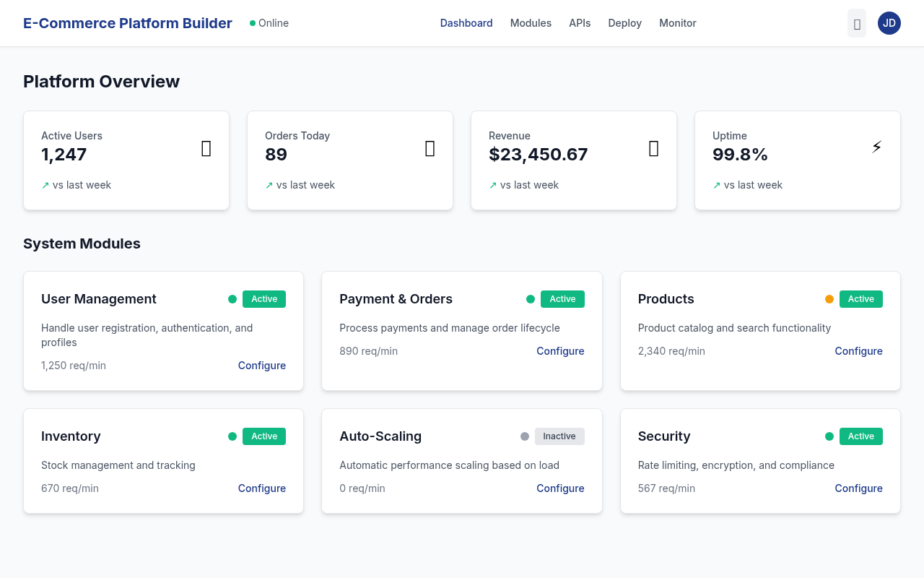Click the Orders Today card icon

coord(430,148)
